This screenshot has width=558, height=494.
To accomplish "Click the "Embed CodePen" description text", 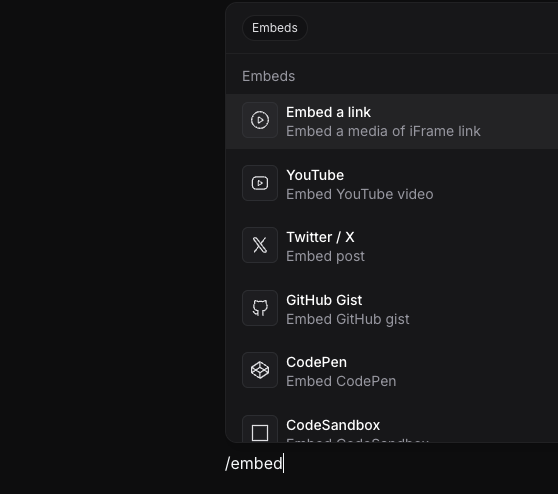I will click(x=341, y=381).
